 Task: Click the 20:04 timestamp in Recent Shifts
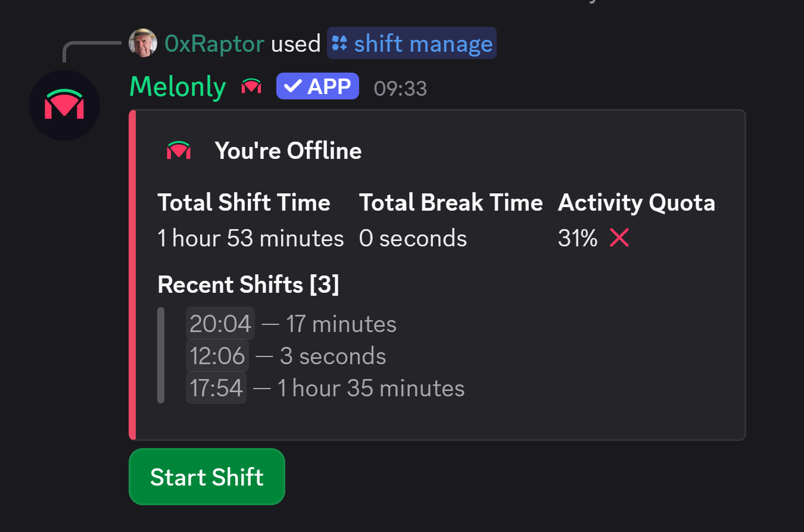[x=220, y=323]
